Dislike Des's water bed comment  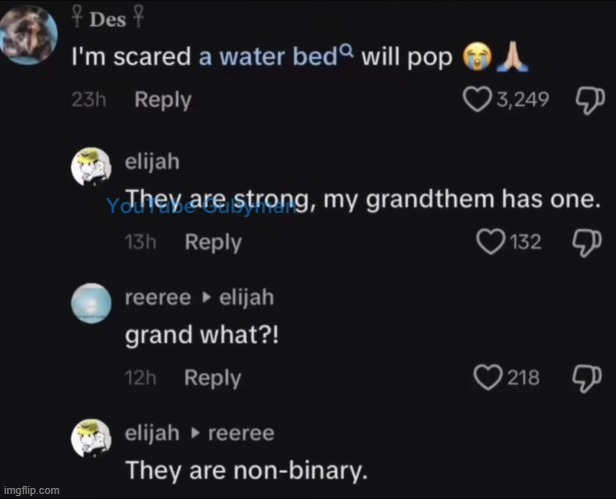(586, 100)
